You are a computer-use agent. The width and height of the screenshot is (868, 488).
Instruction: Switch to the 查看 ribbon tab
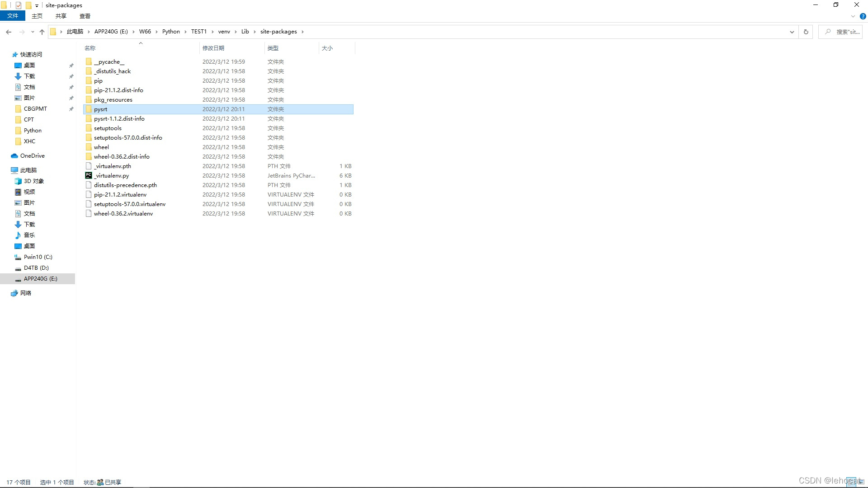(x=85, y=16)
